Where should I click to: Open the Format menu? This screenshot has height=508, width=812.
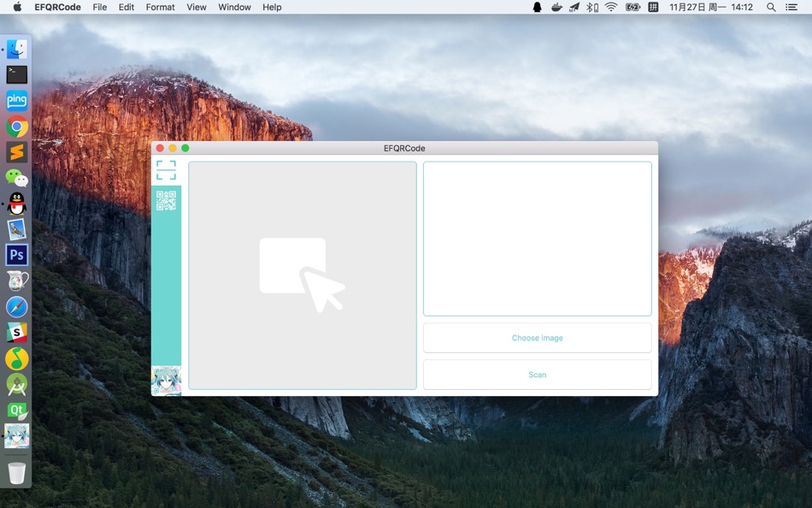pos(160,7)
